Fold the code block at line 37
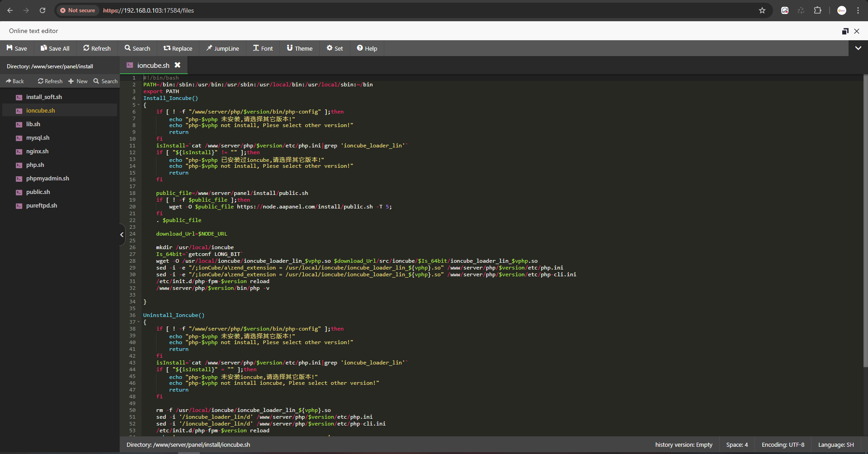Image resolution: width=868 pixels, height=454 pixels. tap(139, 322)
